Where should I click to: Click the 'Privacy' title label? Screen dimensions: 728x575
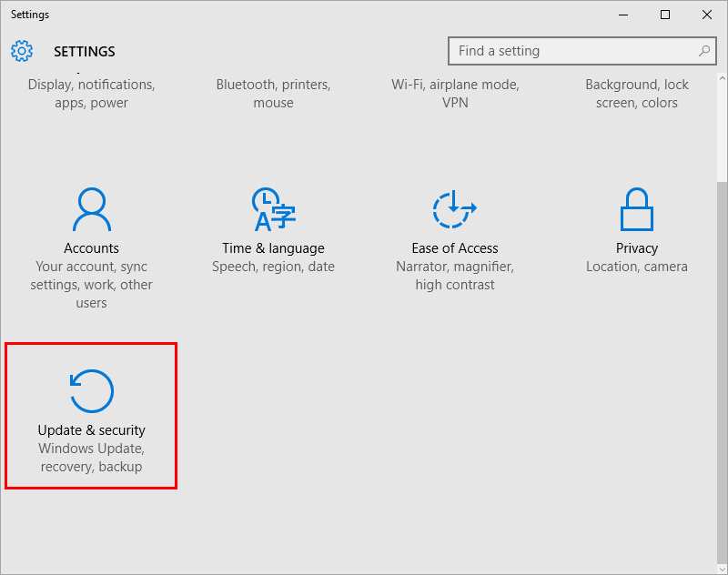[x=637, y=248]
